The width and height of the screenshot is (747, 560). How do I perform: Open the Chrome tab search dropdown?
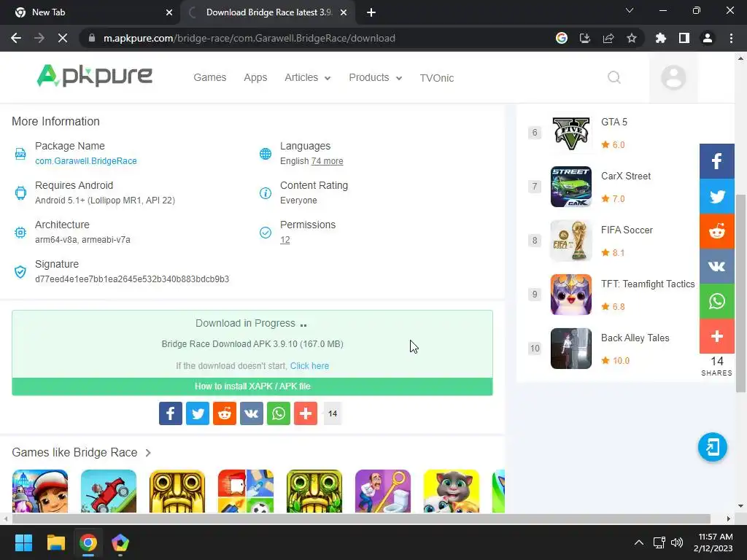(x=630, y=10)
